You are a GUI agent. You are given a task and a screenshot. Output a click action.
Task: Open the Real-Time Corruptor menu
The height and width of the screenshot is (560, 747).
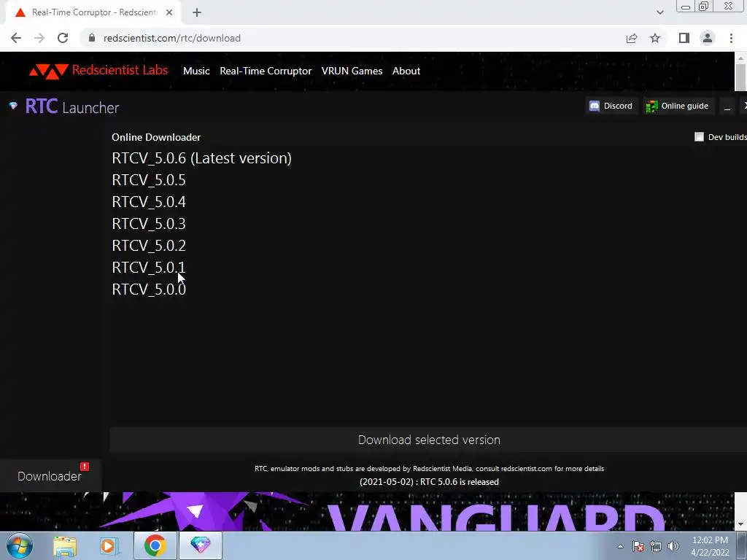tap(266, 71)
